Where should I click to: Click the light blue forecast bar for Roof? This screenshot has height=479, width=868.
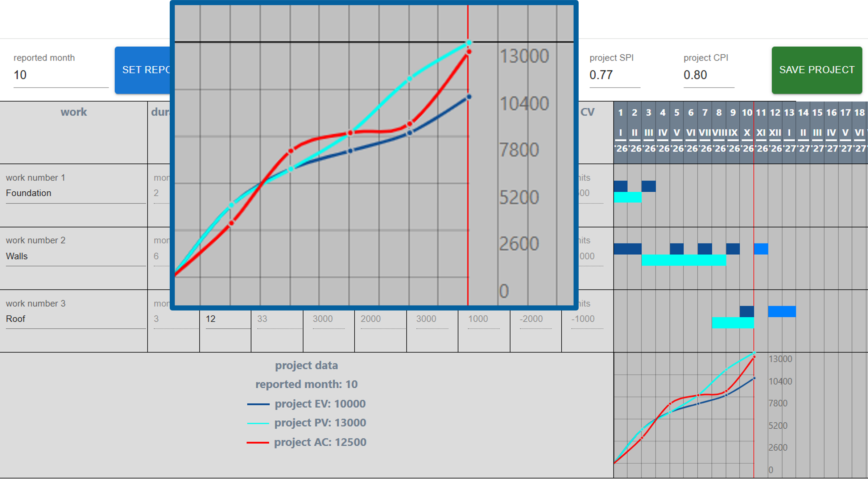pos(782,312)
